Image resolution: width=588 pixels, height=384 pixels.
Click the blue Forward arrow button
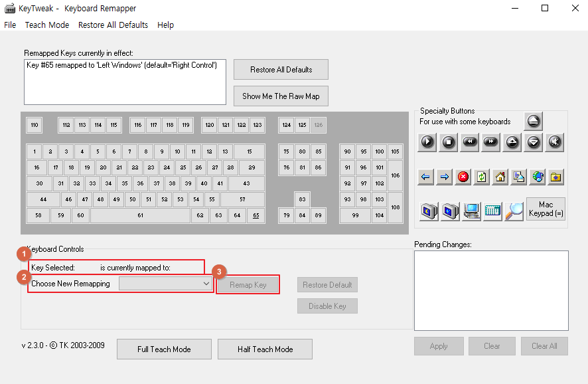point(445,177)
